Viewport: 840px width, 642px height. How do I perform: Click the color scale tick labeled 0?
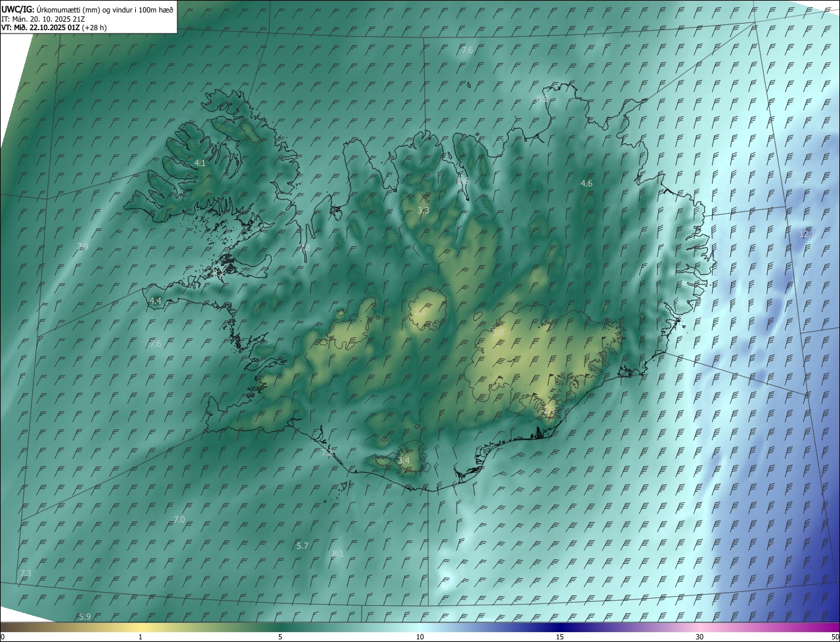3,637
